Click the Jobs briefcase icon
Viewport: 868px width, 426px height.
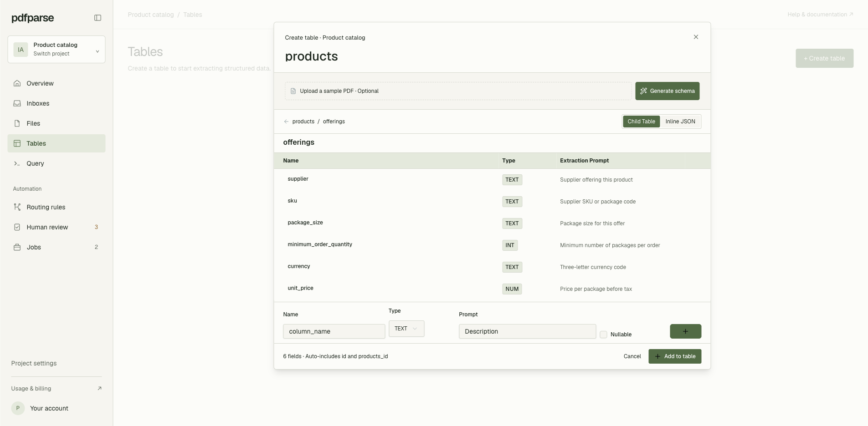[17, 247]
